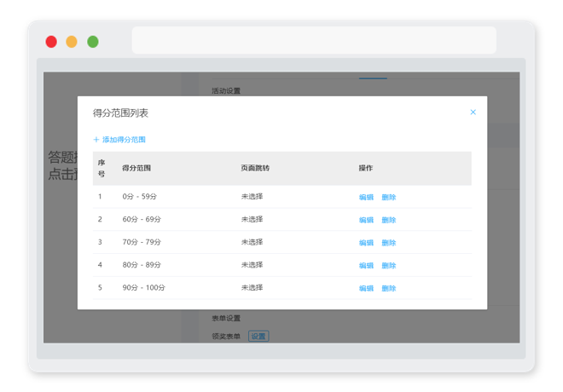Image resolution: width=563 pixels, height=392 pixels.
Task: Click the 操作 column header
Action: (x=366, y=168)
